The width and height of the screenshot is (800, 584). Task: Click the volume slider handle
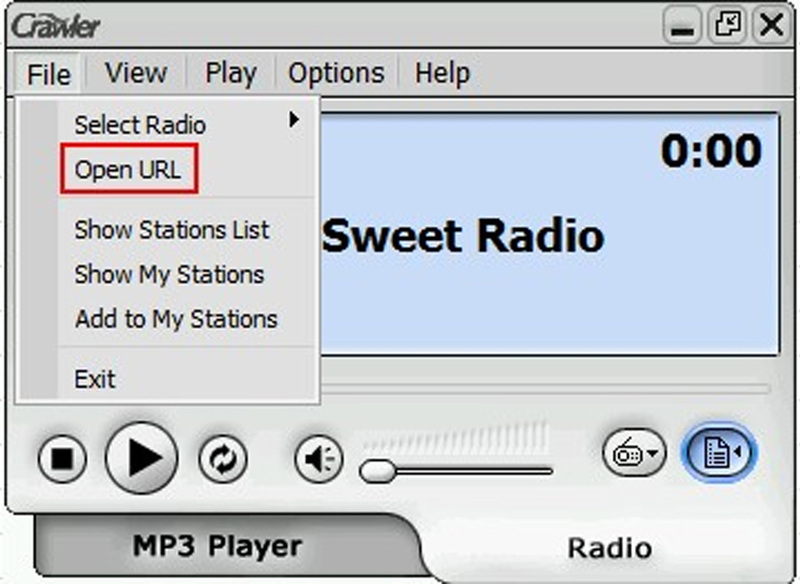(x=377, y=471)
